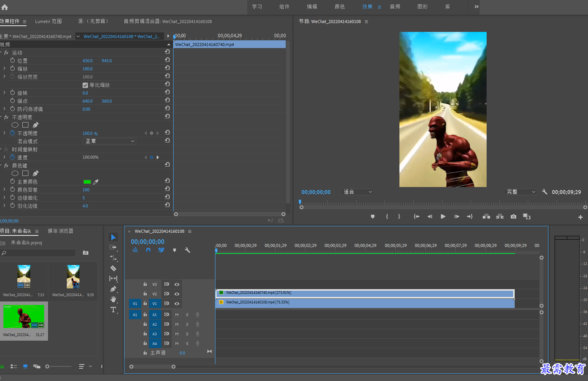588x381 pixels.
Task: Select the Razor tool
Action: [x=113, y=268]
